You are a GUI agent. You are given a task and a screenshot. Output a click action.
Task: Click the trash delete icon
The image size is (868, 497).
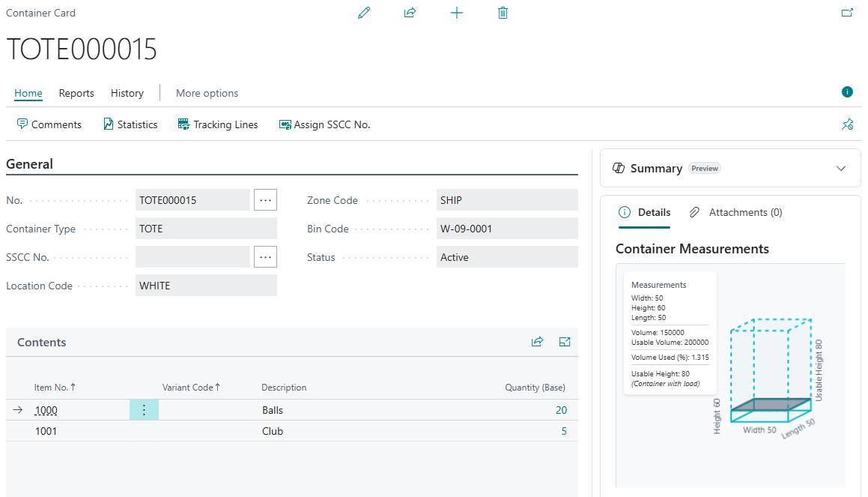[503, 13]
